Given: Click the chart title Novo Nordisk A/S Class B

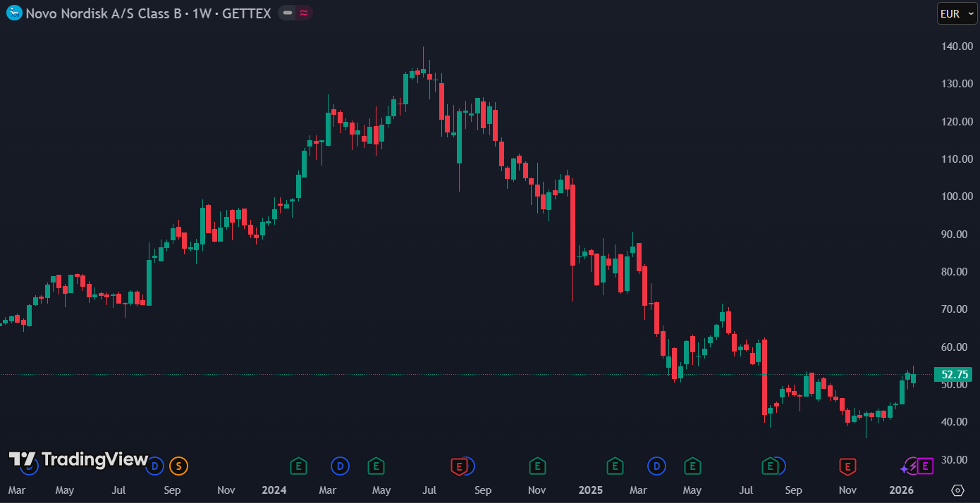Looking at the screenshot, I should [x=104, y=13].
